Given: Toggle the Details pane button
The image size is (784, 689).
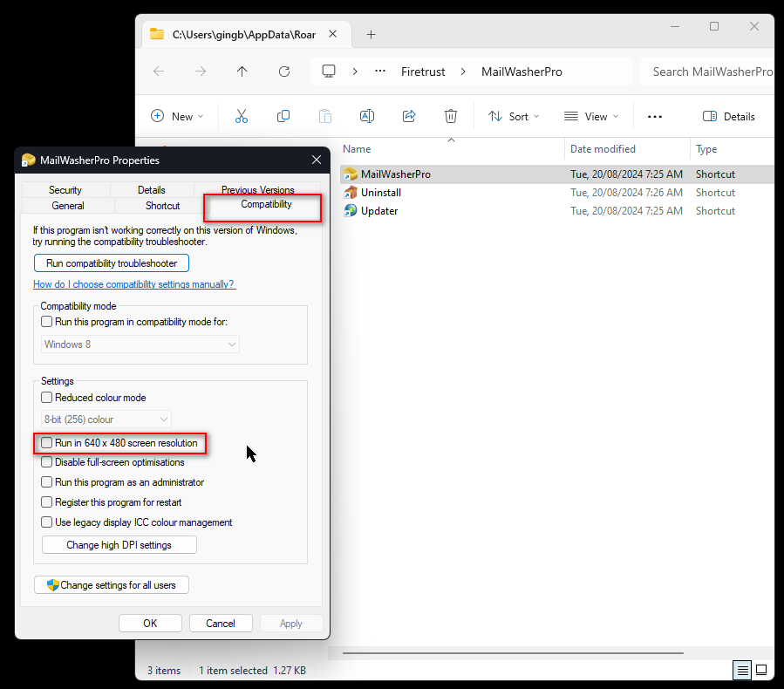Looking at the screenshot, I should pyautogui.click(x=728, y=117).
